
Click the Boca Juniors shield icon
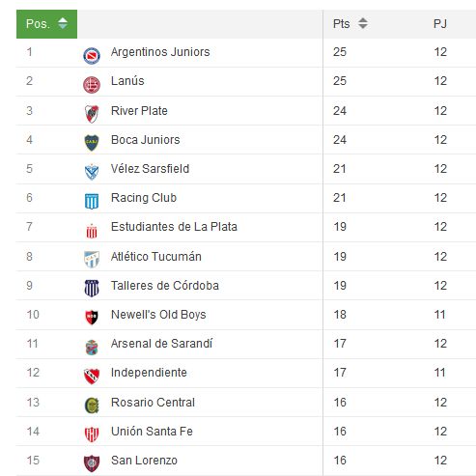point(92,143)
